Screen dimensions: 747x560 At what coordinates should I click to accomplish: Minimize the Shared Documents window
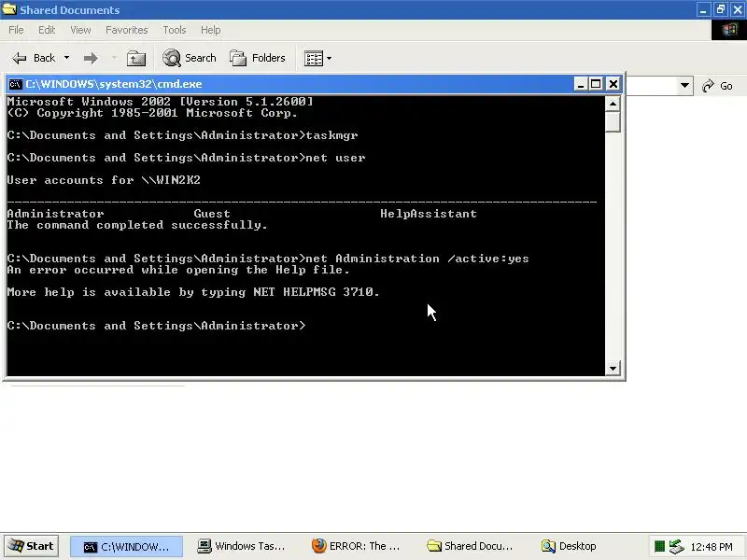coord(704,9)
